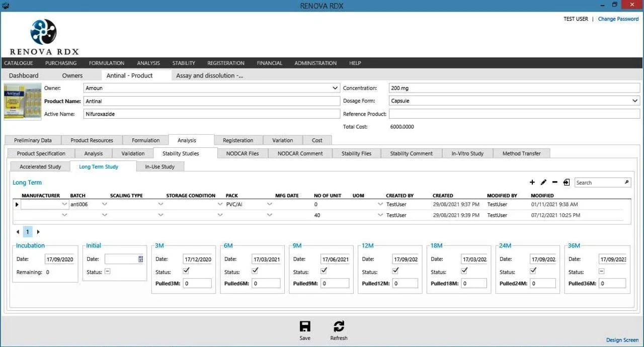
Task: Click the Save floppy disk icon
Action: point(305,325)
